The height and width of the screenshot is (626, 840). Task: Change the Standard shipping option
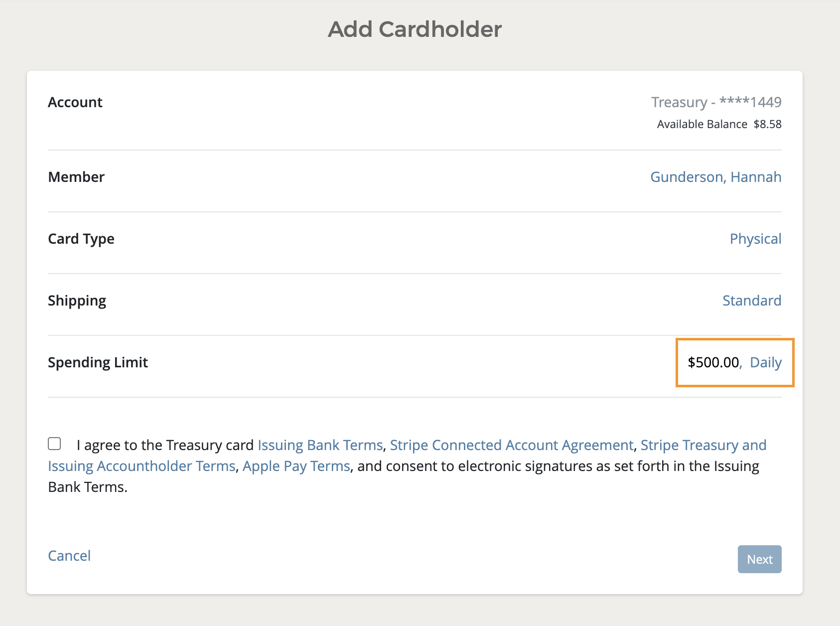(x=752, y=301)
